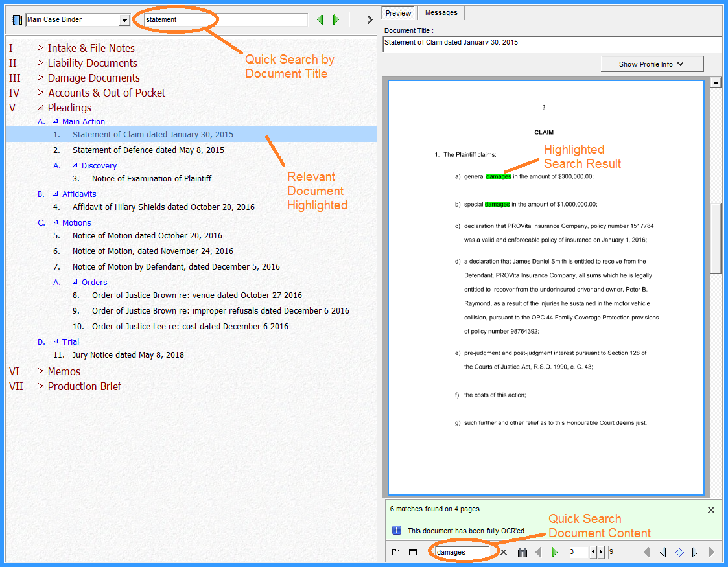Switch to the Messages tab
Viewport: 728px width, 567px height.
(x=441, y=12)
